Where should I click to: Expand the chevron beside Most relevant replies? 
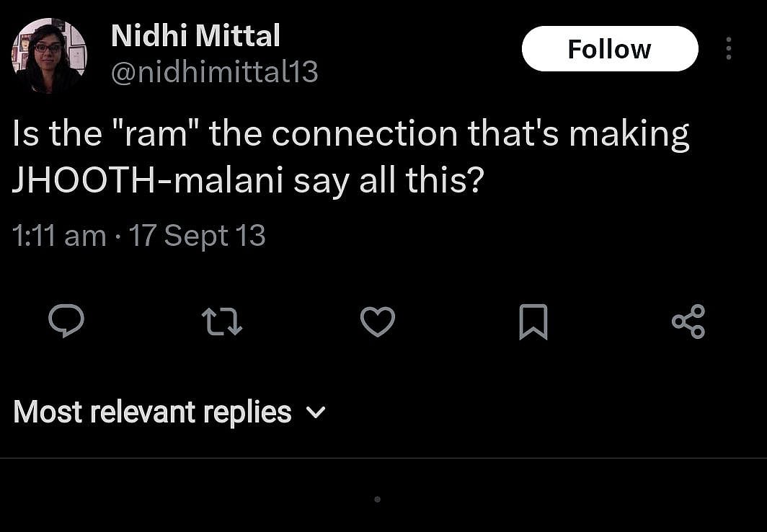[316, 413]
